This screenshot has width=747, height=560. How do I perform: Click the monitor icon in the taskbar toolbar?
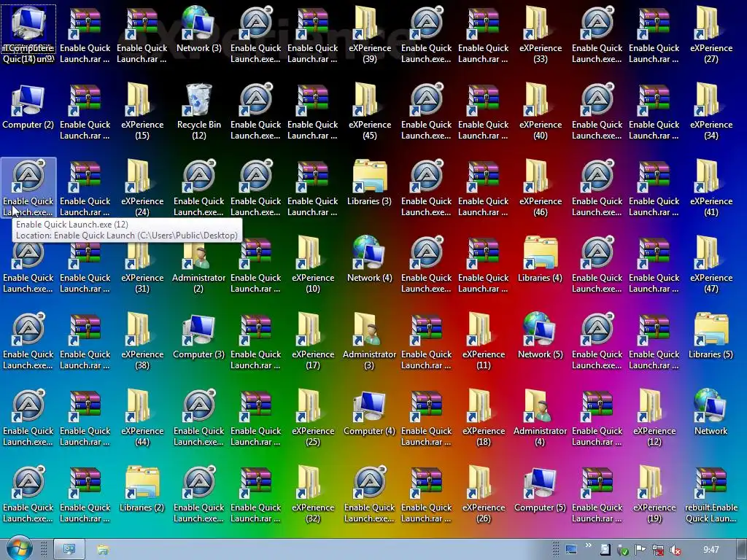(571, 550)
